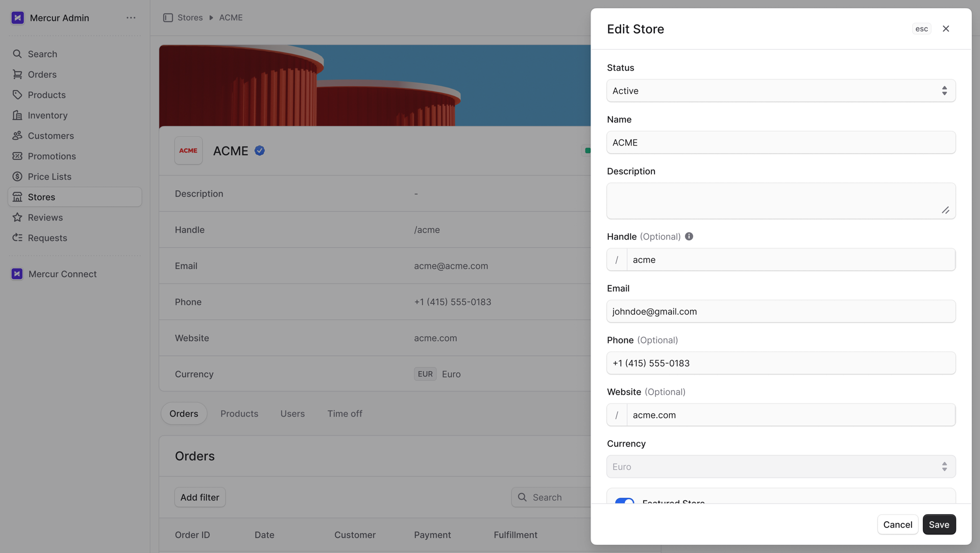Image resolution: width=980 pixels, height=553 pixels.
Task: Click the Stores breadcrumb link
Action: tap(190, 18)
